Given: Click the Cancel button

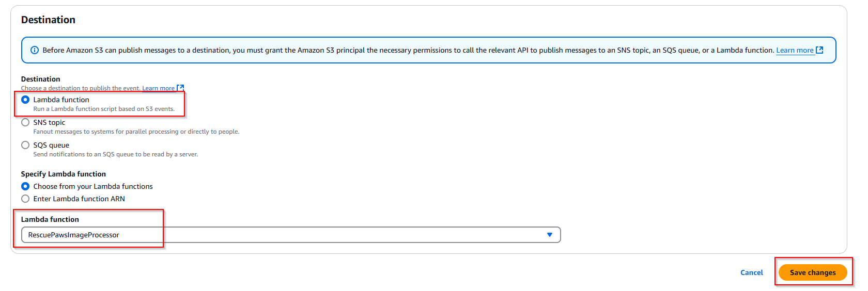Looking at the screenshot, I should 752,272.
